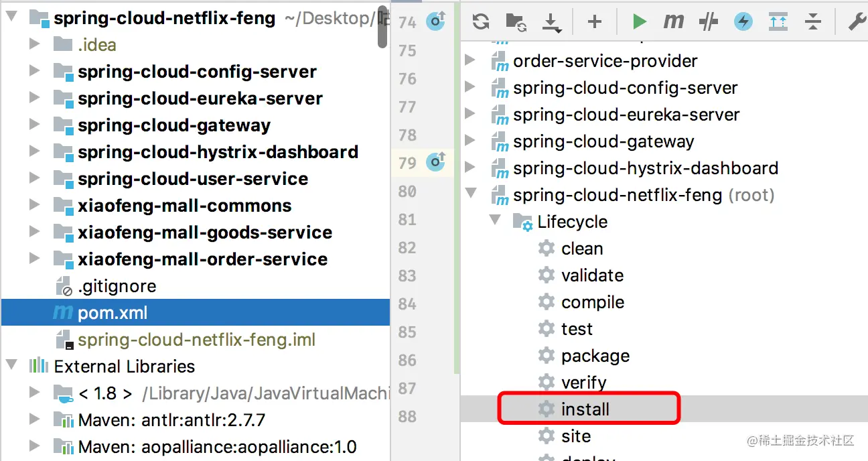Run Maven build with green play icon
The image size is (868, 461).
pyautogui.click(x=639, y=21)
